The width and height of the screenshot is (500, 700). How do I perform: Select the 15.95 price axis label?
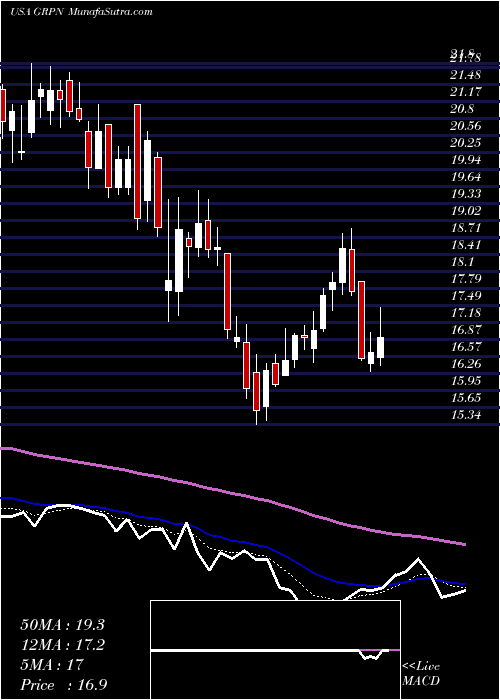(466, 381)
